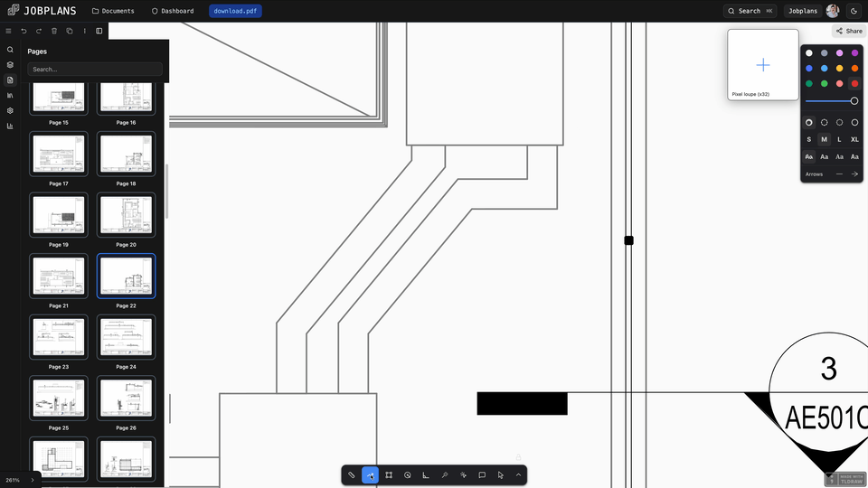This screenshot has width=868, height=488.
Task: Open the bar chart icon in sidebar
Action: (10, 126)
